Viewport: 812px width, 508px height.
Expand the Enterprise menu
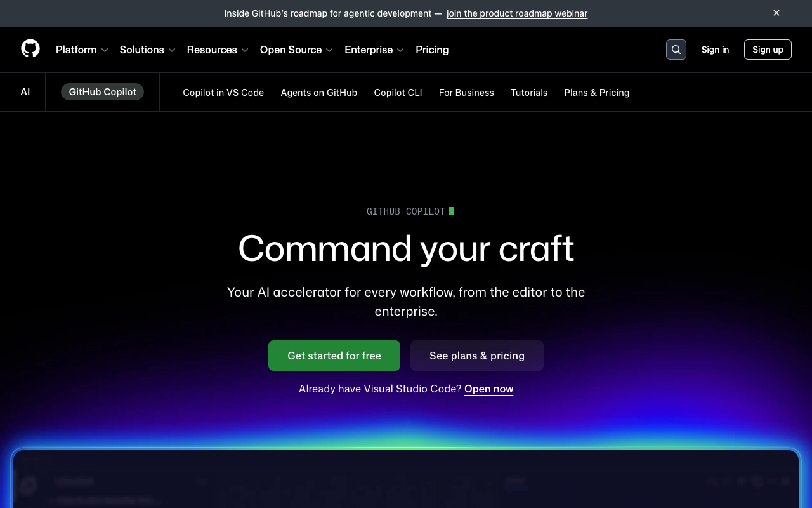coord(400,50)
